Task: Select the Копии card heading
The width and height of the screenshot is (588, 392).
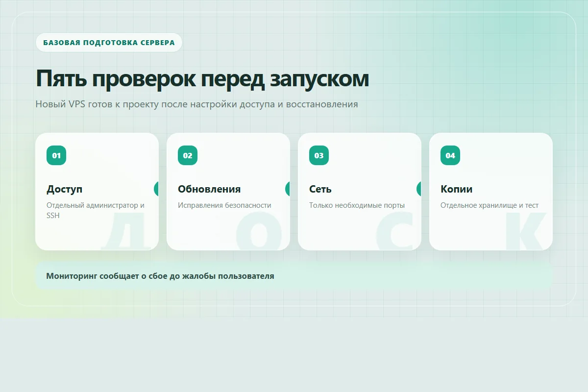Action: (457, 189)
